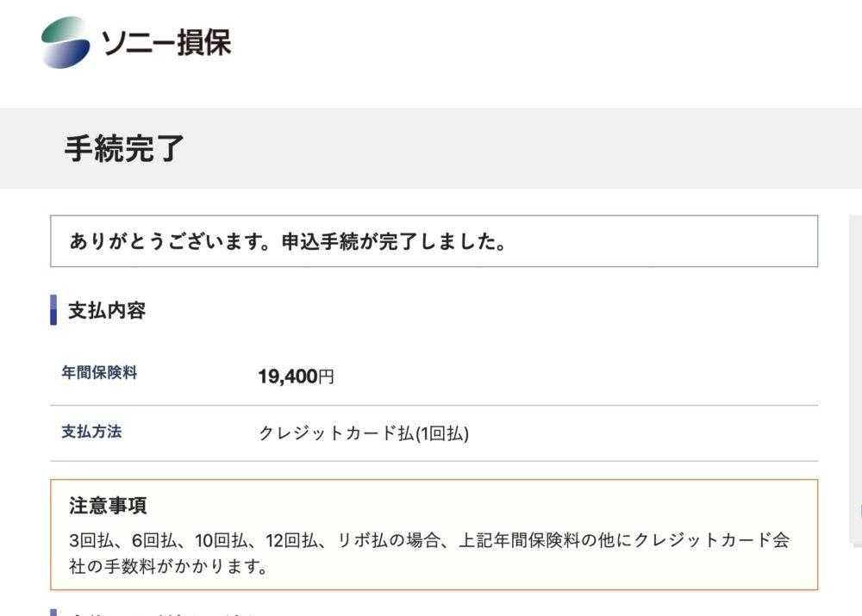862x616 pixels.
Task: Click the blue marker of the cut-off bottom section
Action: (x=53, y=613)
